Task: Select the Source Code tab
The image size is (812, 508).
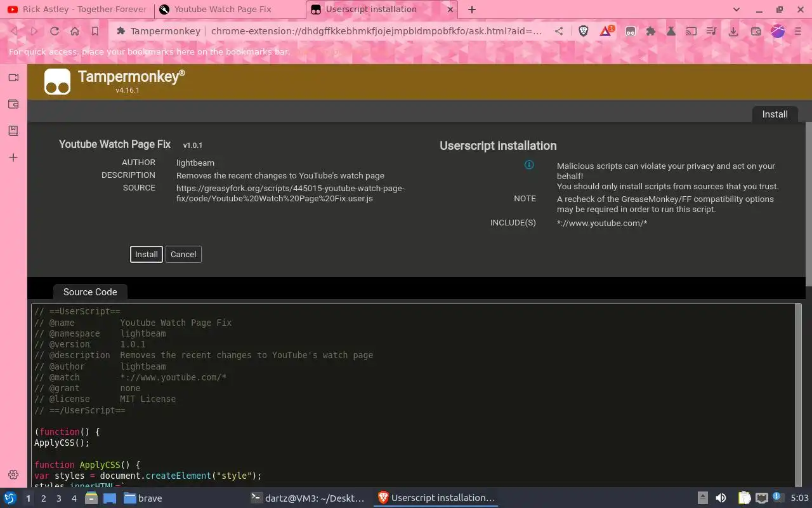Action: (90, 292)
